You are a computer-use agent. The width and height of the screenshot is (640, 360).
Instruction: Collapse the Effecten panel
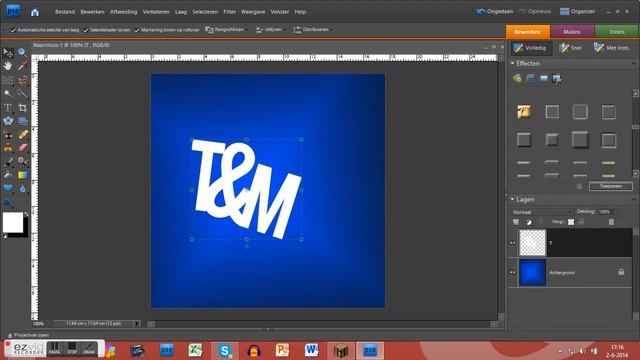pyautogui.click(x=513, y=64)
